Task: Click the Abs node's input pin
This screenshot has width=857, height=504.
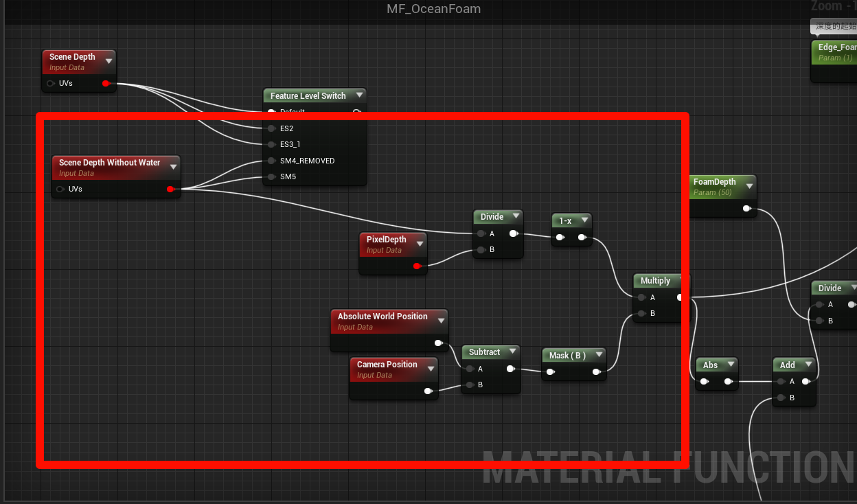Action: pos(706,382)
